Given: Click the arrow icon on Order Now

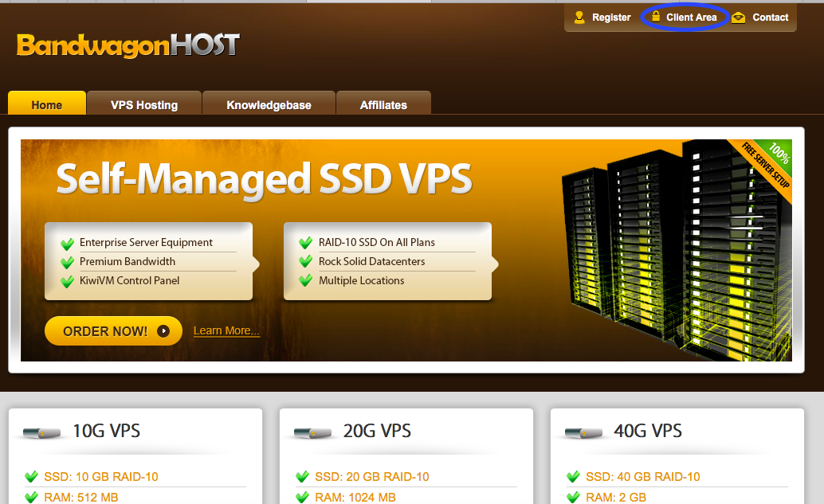Looking at the screenshot, I should [x=163, y=331].
